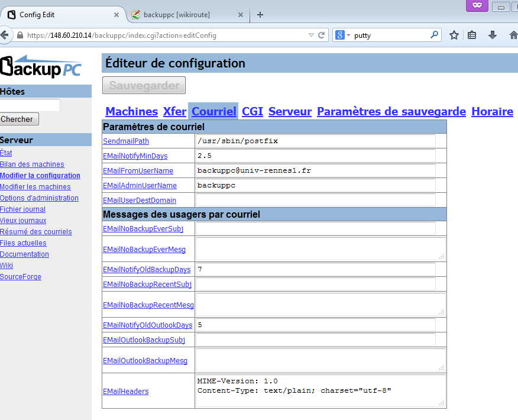Reload the page with the refresh icon

pos(322,35)
